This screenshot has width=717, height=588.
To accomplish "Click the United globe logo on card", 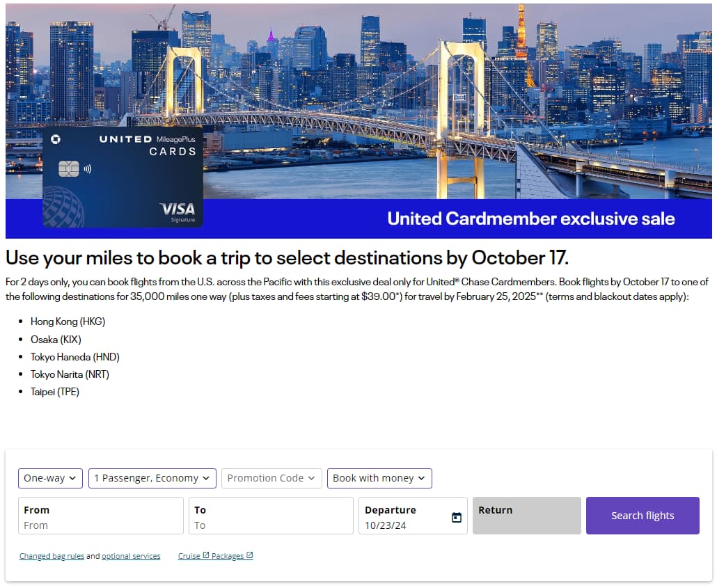I will click(x=63, y=208).
